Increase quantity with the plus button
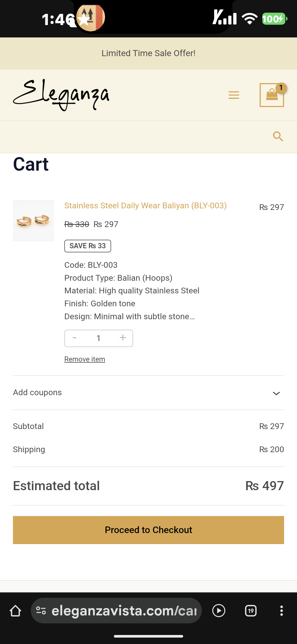This screenshot has height=644, width=297. tap(123, 338)
